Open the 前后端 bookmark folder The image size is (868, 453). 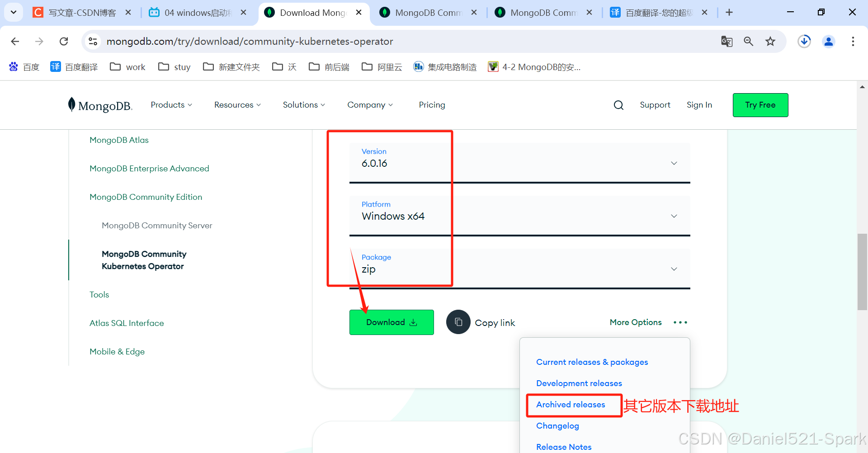[329, 67]
